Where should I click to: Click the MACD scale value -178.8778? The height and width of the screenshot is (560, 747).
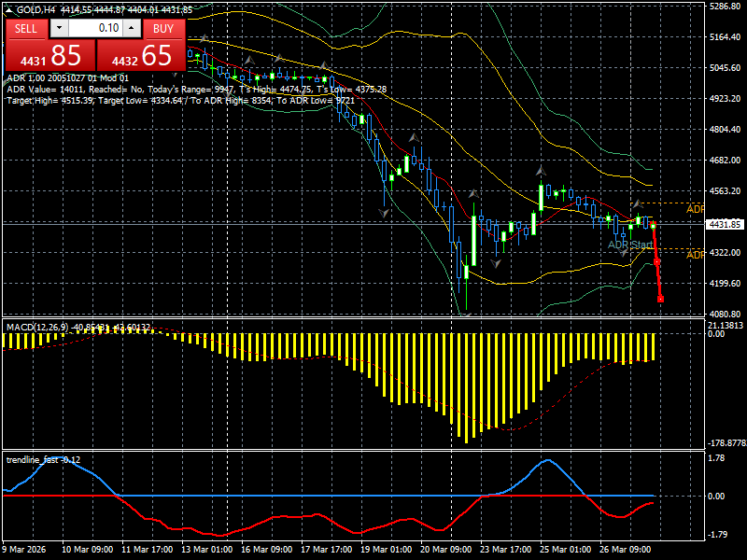coord(726,442)
